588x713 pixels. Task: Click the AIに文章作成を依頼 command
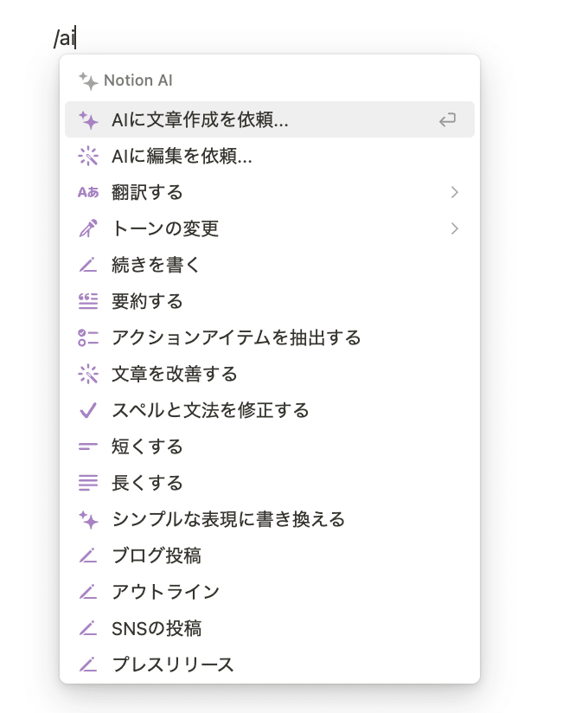tap(199, 119)
